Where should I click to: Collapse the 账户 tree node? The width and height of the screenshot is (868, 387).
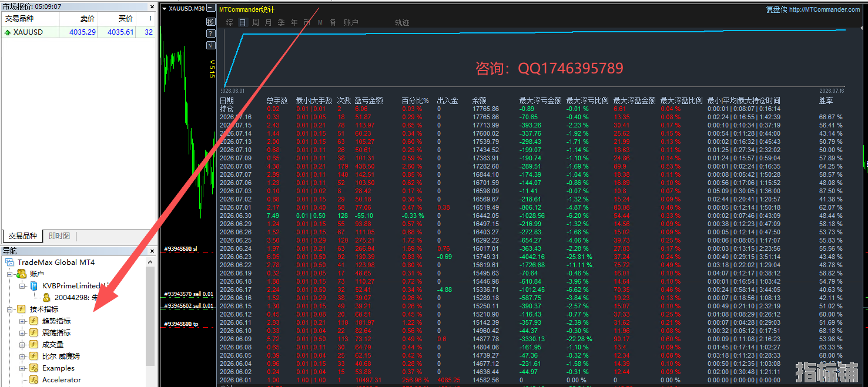click(9, 274)
